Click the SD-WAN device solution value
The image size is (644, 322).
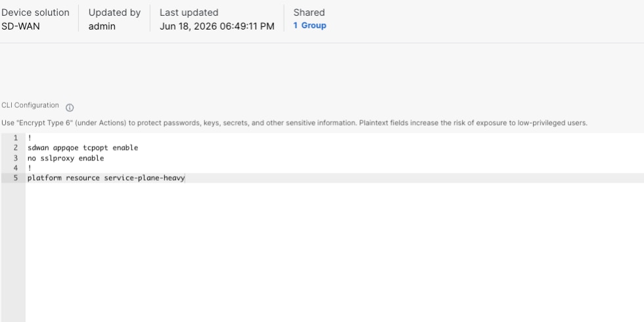click(20, 26)
